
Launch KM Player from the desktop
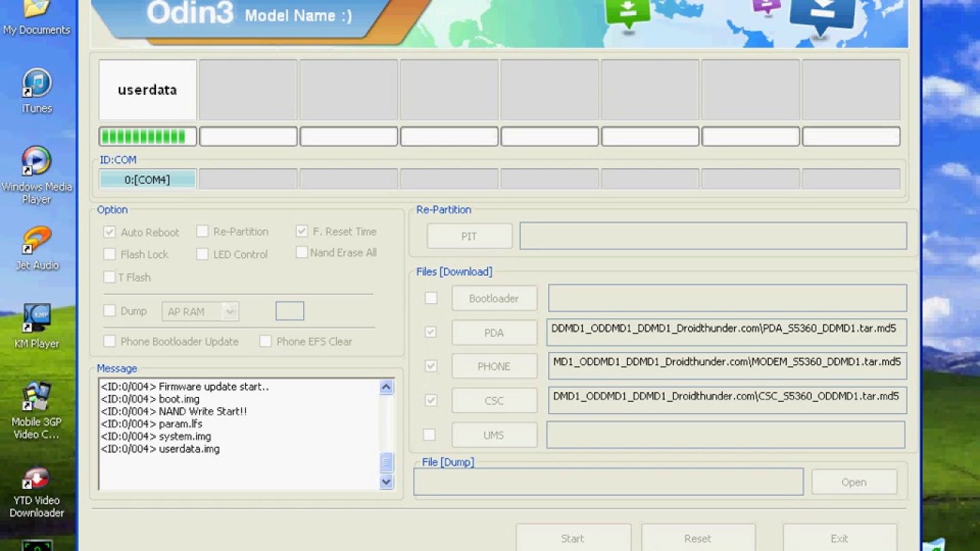(x=37, y=326)
